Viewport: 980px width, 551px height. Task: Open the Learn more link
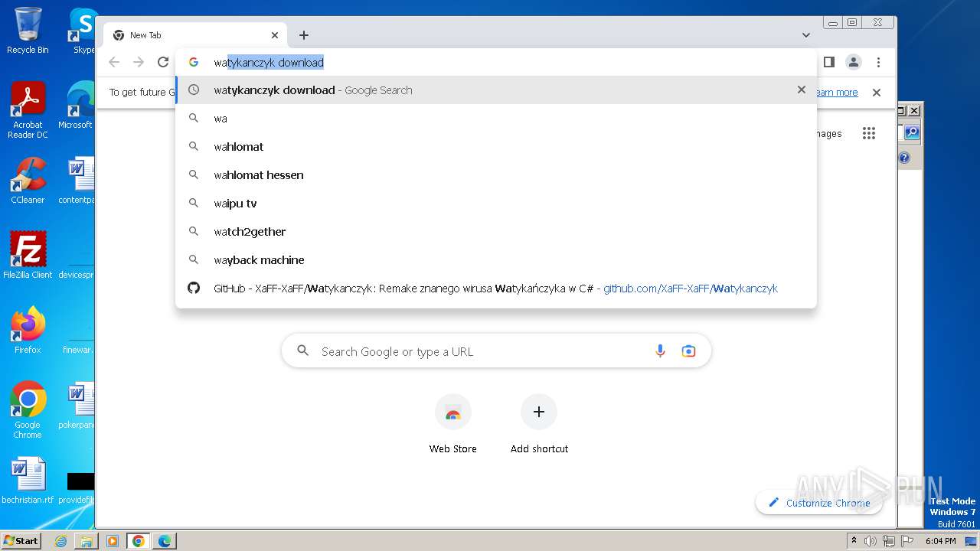click(836, 92)
